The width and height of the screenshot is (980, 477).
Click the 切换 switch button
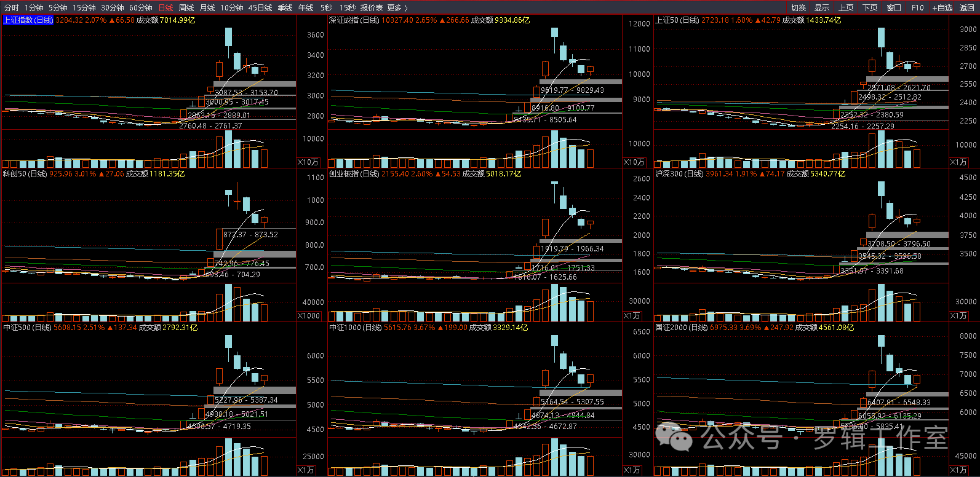pos(799,7)
